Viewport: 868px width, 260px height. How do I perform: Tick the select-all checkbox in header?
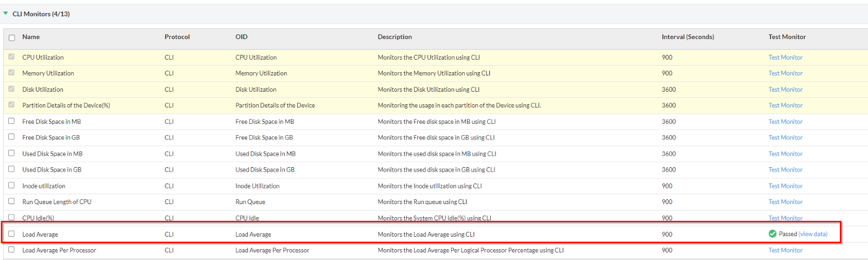[x=11, y=37]
